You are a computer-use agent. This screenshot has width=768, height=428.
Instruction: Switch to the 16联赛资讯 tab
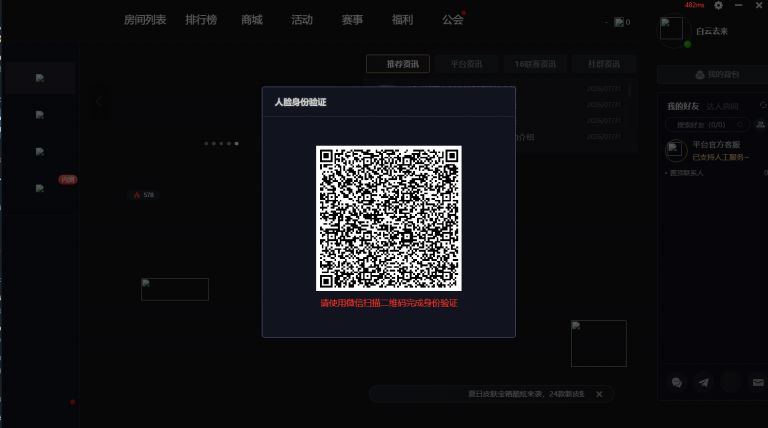pyautogui.click(x=535, y=64)
